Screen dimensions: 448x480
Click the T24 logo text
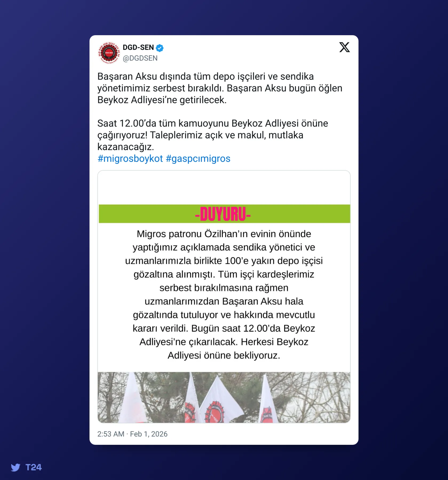[34, 467]
